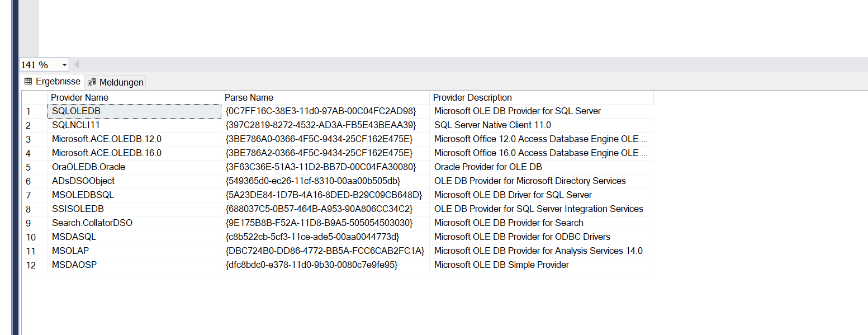Click row header number 8

point(35,209)
